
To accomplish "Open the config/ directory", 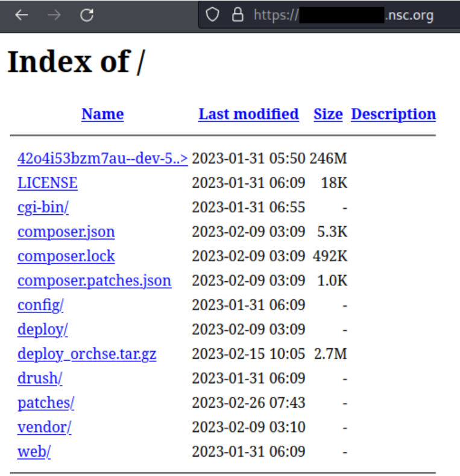I will [x=40, y=305].
